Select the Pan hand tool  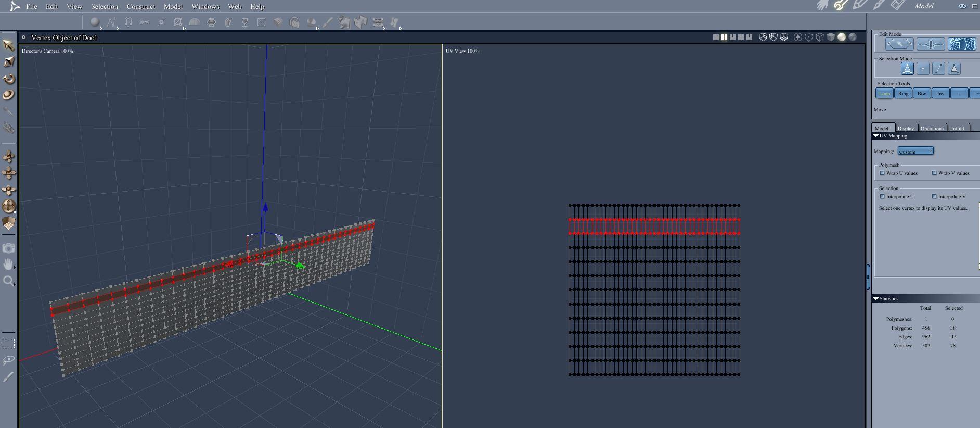[8, 265]
